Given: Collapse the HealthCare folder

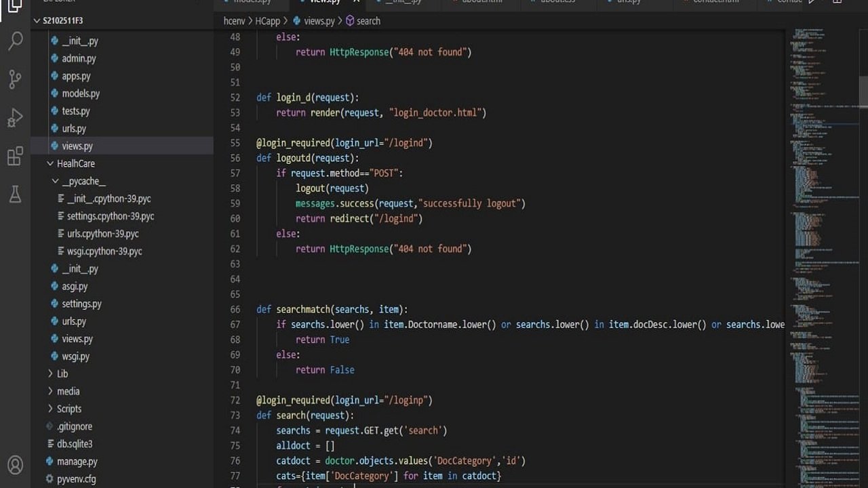Looking at the screenshot, I should click(50, 164).
